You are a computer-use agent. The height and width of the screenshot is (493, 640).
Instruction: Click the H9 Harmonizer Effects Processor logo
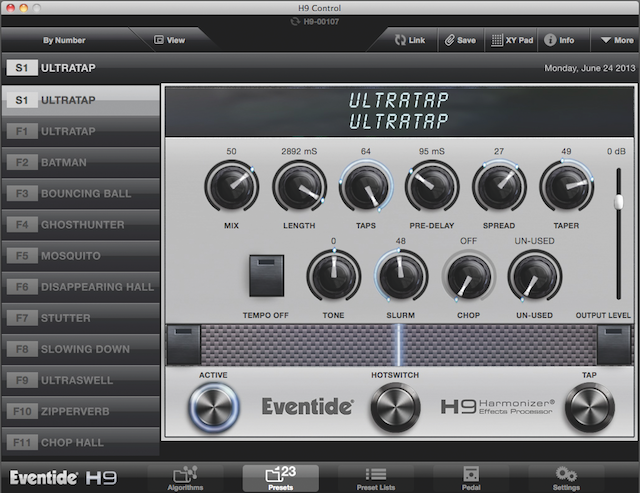498,406
